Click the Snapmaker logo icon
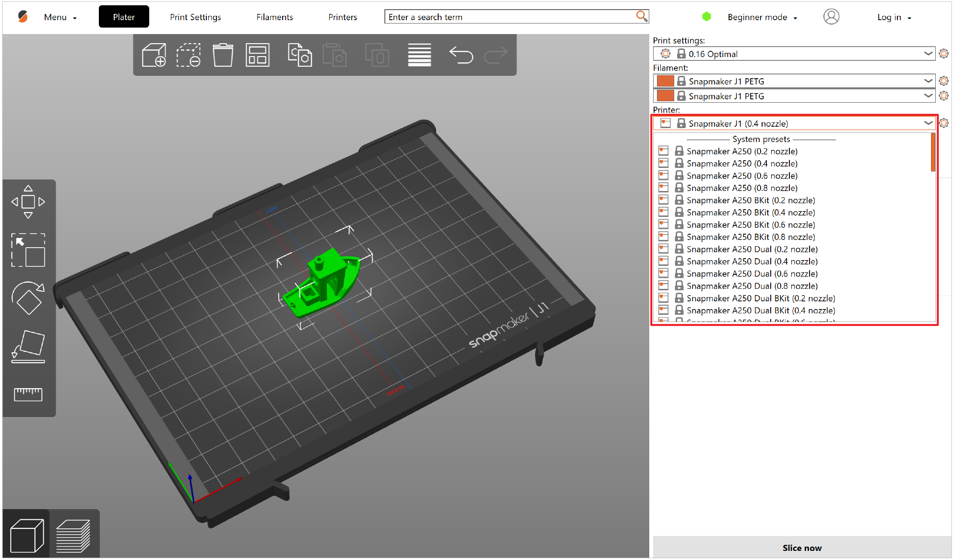The image size is (954, 560). 23,17
